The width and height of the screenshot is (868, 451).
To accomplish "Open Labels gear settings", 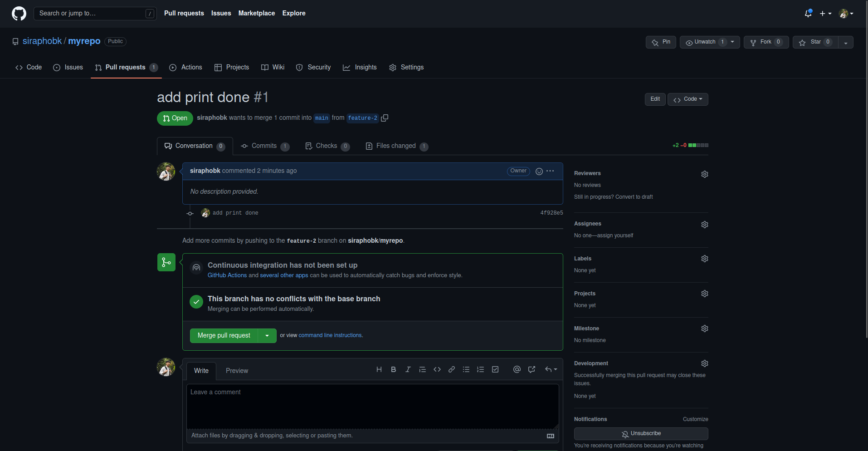I will pos(704,259).
